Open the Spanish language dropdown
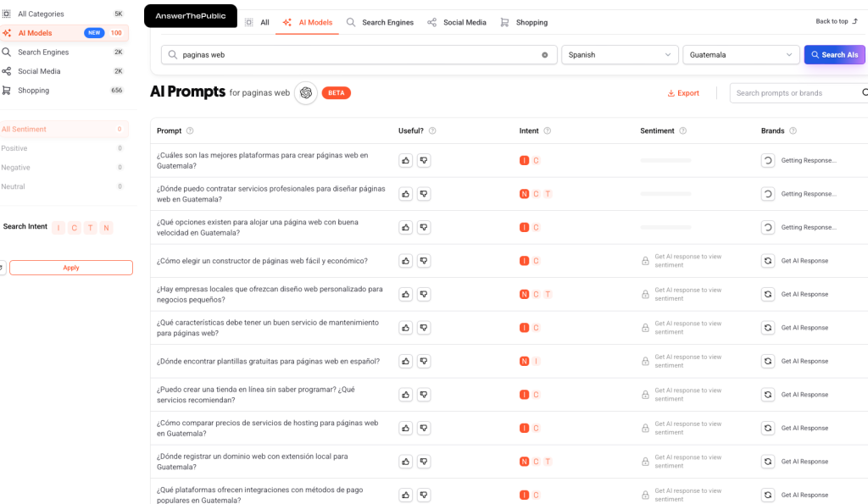This screenshot has height=504, width=868. (x=619, y=55)
